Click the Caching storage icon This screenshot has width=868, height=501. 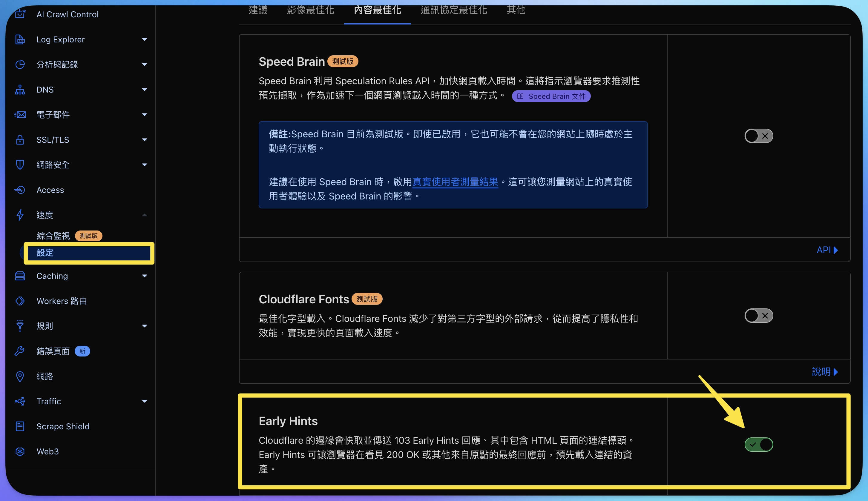(x=20, y=276)
